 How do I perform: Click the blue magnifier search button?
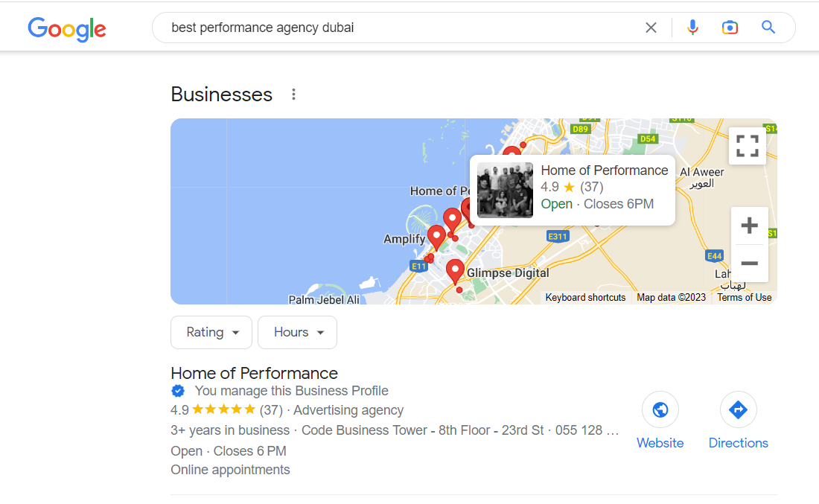(x=768, y=27)
